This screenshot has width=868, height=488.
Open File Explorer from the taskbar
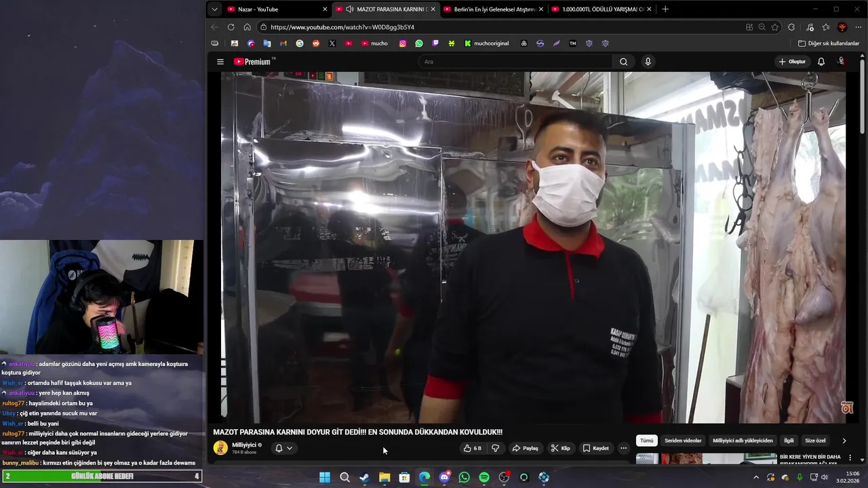coord(384,477)
